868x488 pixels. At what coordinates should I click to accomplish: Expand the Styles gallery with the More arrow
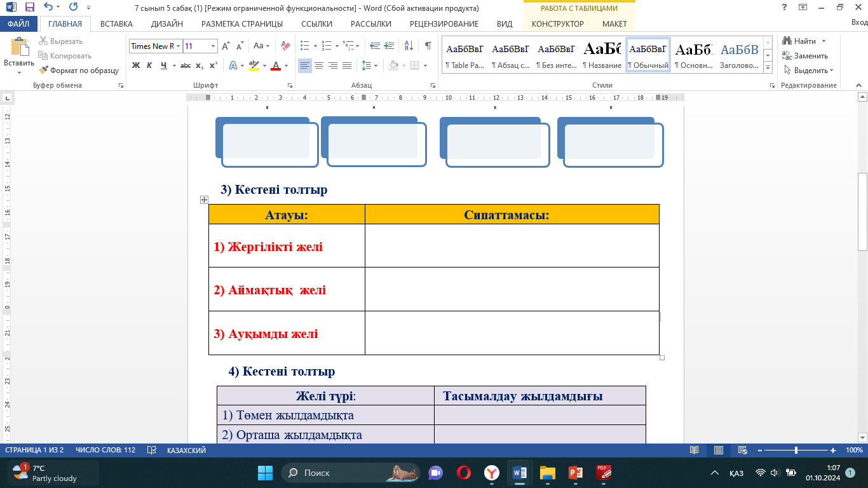(768, 68)
